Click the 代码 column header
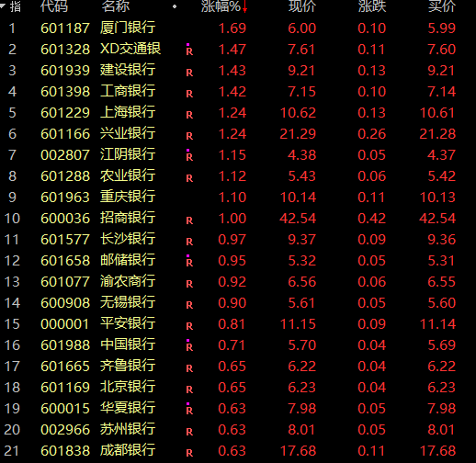Screen dimensions: 476x463 [x=54, y=6]
